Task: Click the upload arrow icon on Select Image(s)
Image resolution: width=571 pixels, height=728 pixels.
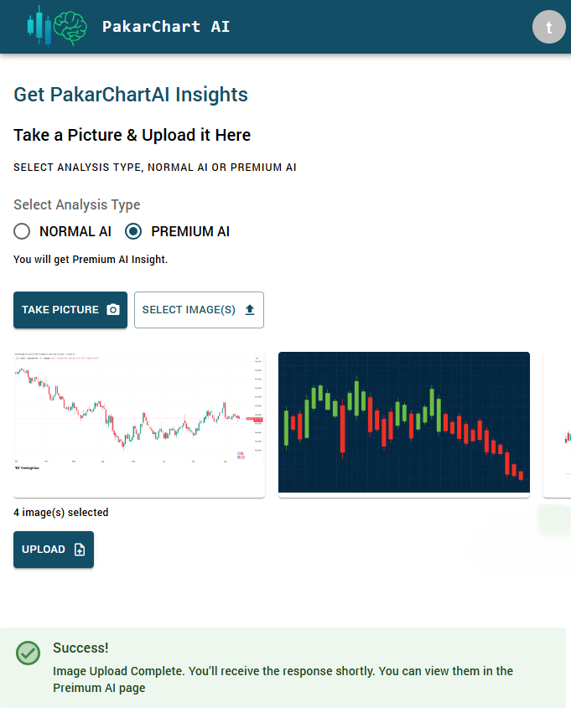Action: point(249,310)
